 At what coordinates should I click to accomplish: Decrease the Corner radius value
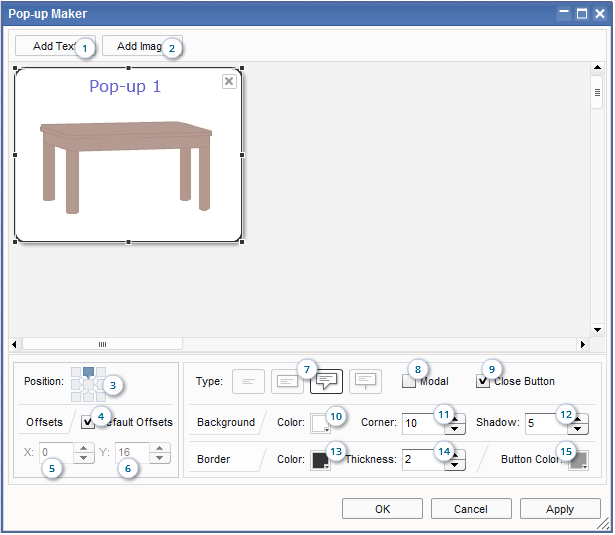coord(455,429)
